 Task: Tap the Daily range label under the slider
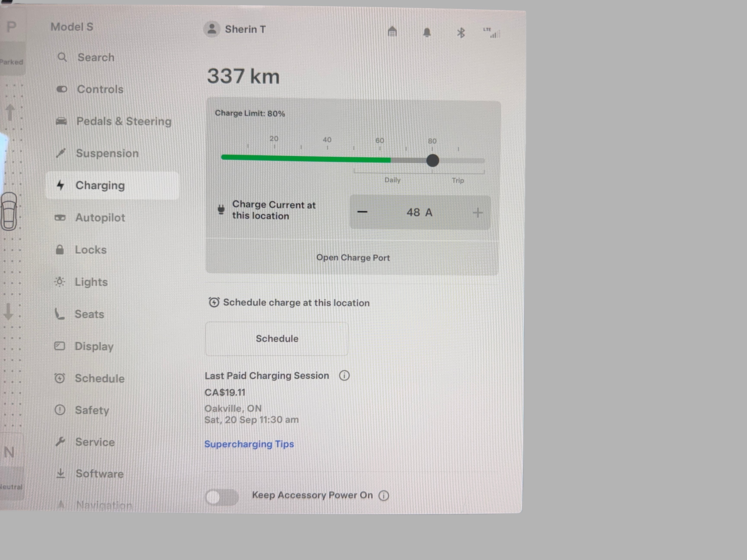pyautogui.click(x=392, y=180)
